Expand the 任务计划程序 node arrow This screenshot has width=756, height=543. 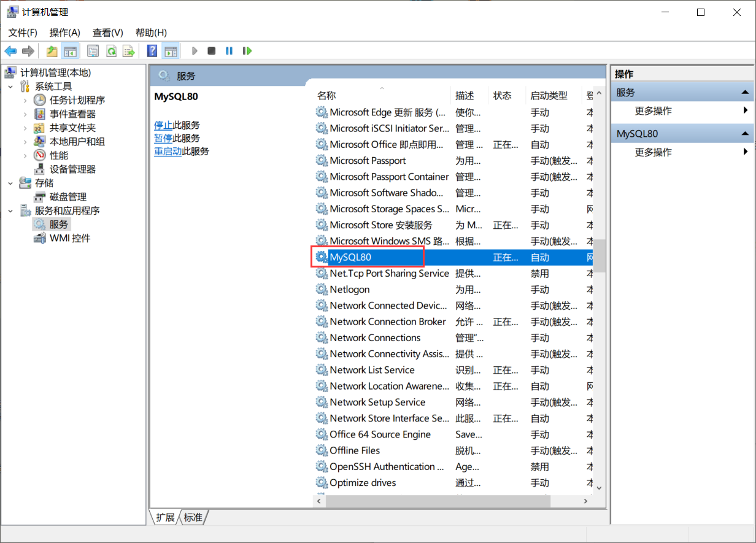click(25, 100)
